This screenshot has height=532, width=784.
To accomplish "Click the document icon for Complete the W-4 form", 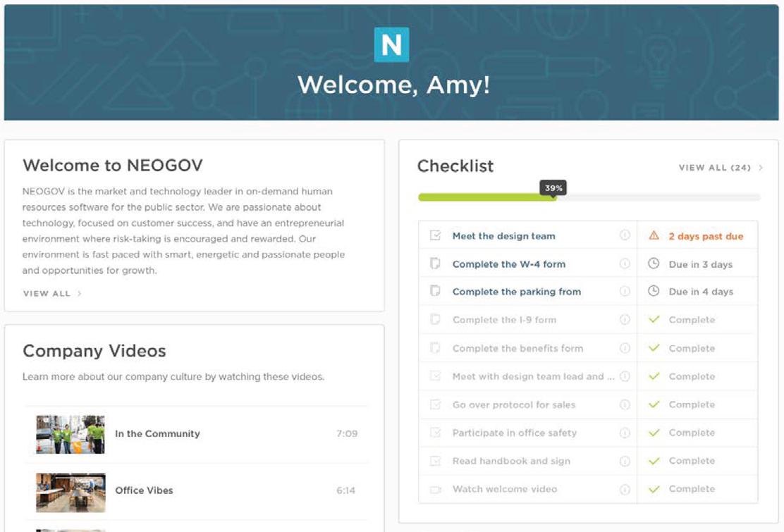I will [x=435, y=264].
